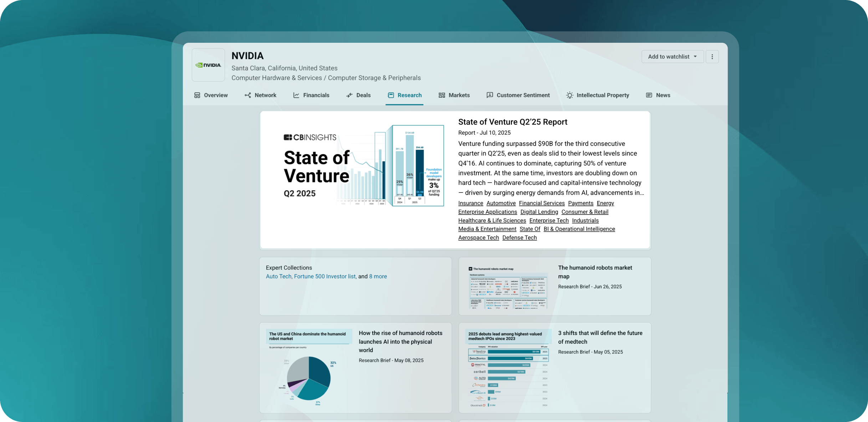Click the Overview tab icon

click(x=197, y=95)
